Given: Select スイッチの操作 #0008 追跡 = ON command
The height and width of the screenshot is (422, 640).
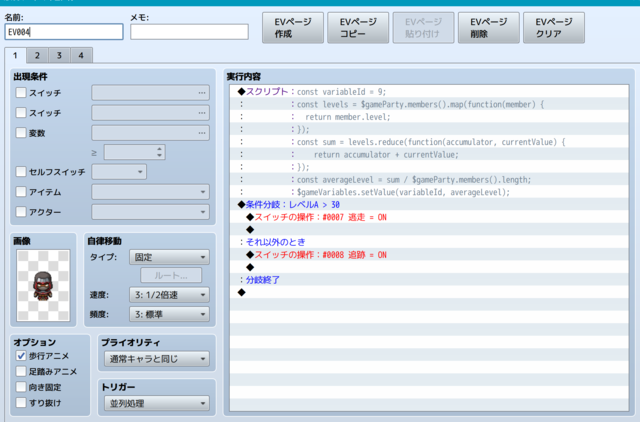Looking at the screenshot, I should [x=429, y=255].
